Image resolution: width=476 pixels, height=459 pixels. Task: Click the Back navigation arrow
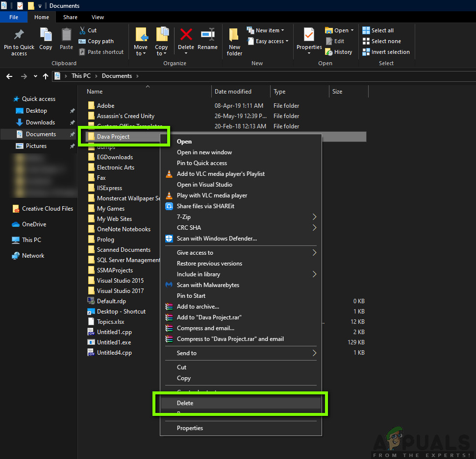coord(9,76)
